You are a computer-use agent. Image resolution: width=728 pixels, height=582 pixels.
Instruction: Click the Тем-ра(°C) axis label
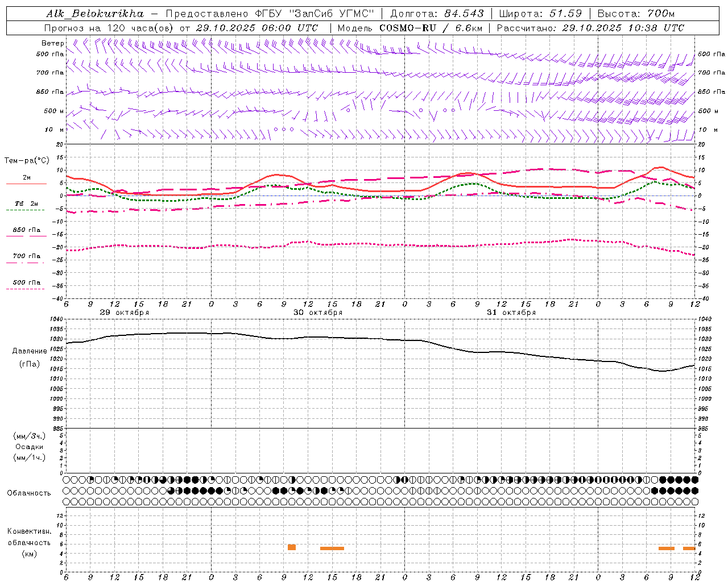click(x=27, y=161)
